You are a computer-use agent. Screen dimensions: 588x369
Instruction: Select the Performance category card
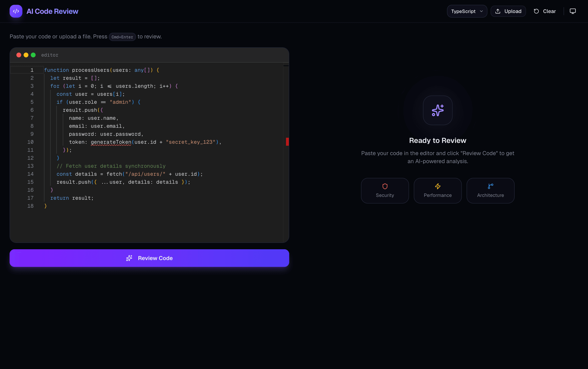(x=437, y=191)
